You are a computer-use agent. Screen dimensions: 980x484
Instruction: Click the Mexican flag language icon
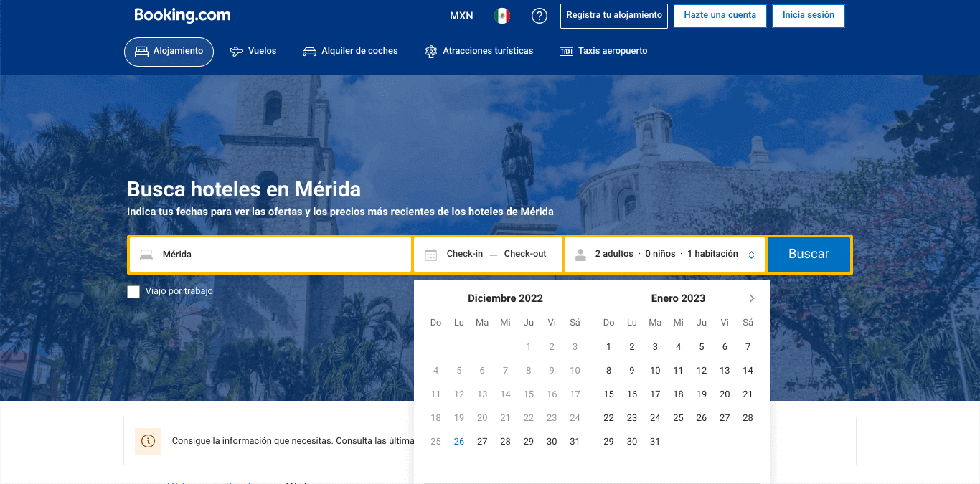coord(503,15)
